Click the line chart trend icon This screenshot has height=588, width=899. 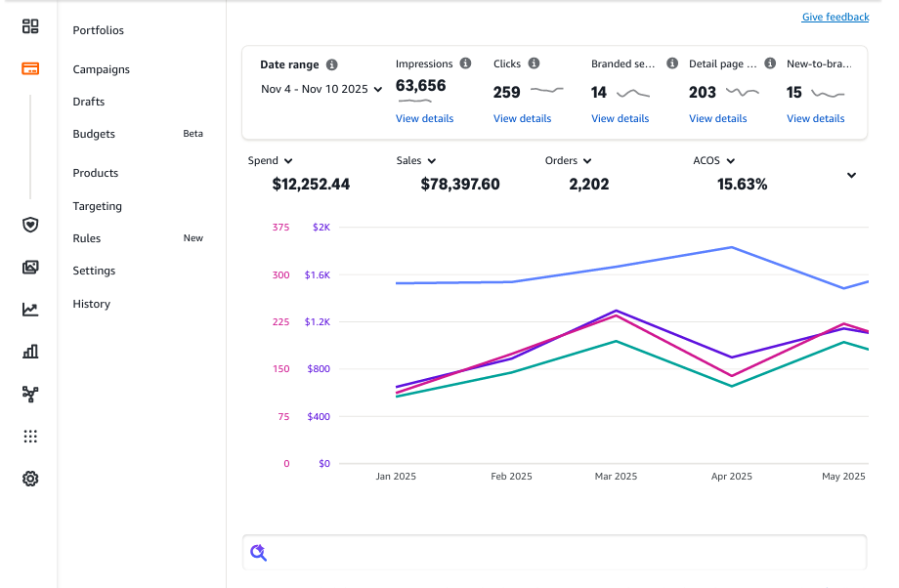pos(30,310)
